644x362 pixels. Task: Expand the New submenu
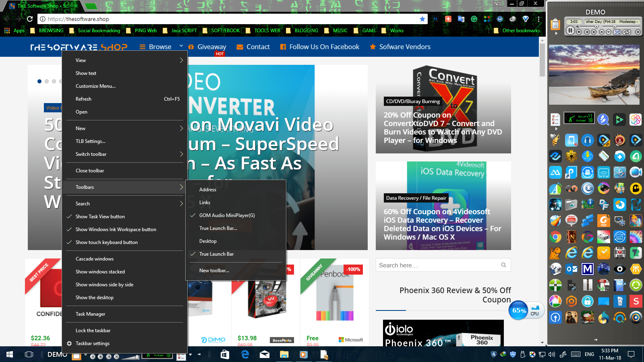(125, 128)
